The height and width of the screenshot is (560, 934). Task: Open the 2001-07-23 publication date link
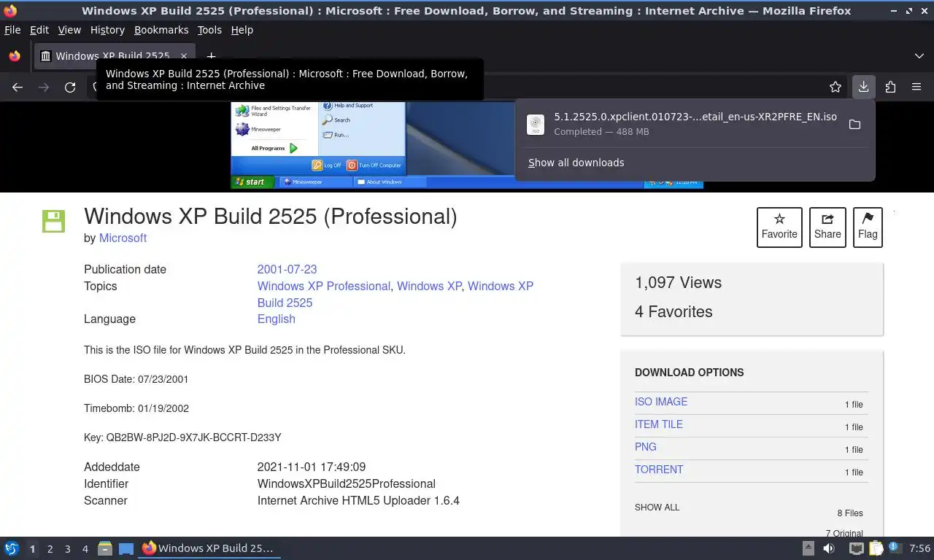click(287, 269)
